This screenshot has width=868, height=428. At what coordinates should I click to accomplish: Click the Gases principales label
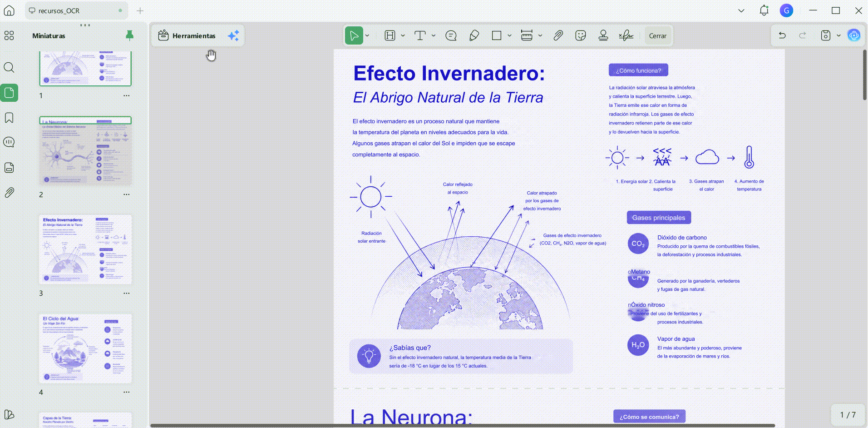click(659, 218)
